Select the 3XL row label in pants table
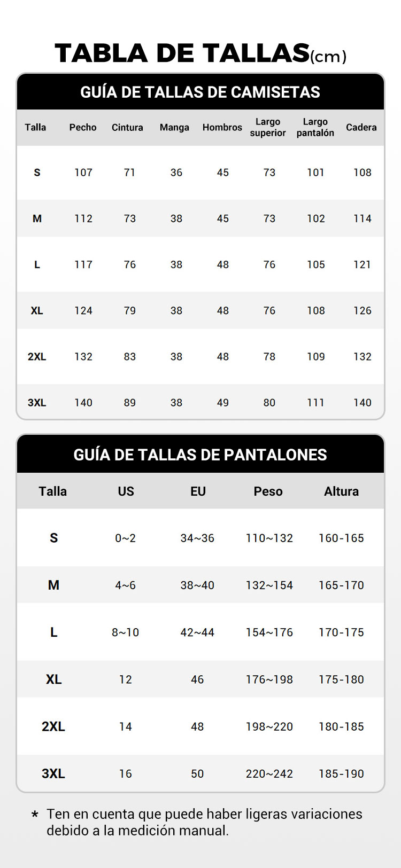Screen dimensions: 401x868 pos(53,773)
